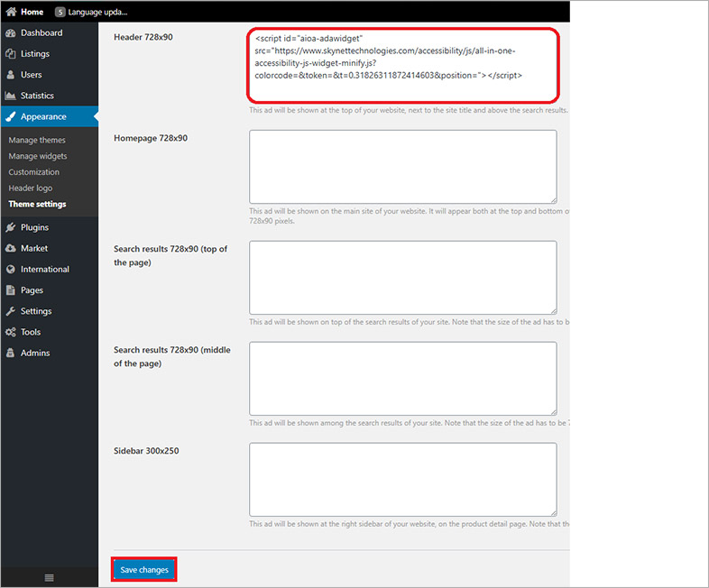Click the Users person icon
This screenshot has height=588, width=709.
click(11, 75)
